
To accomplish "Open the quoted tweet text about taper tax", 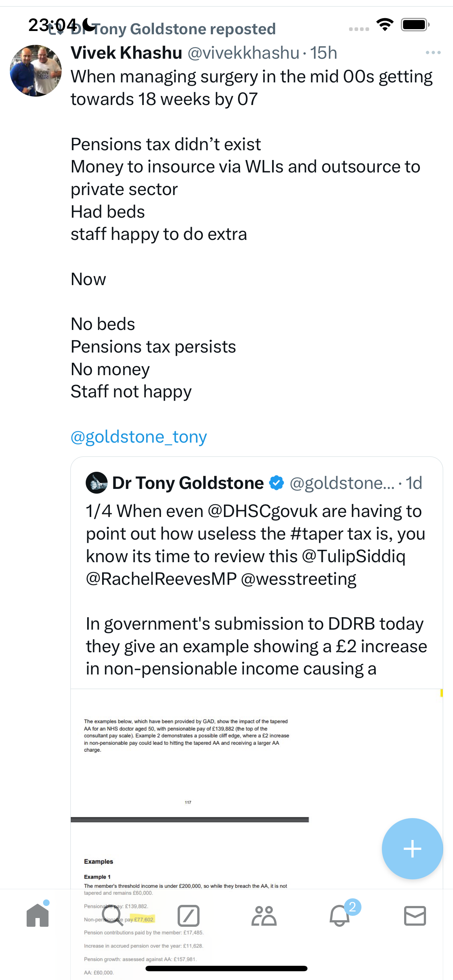I will [x=256, y=590].
